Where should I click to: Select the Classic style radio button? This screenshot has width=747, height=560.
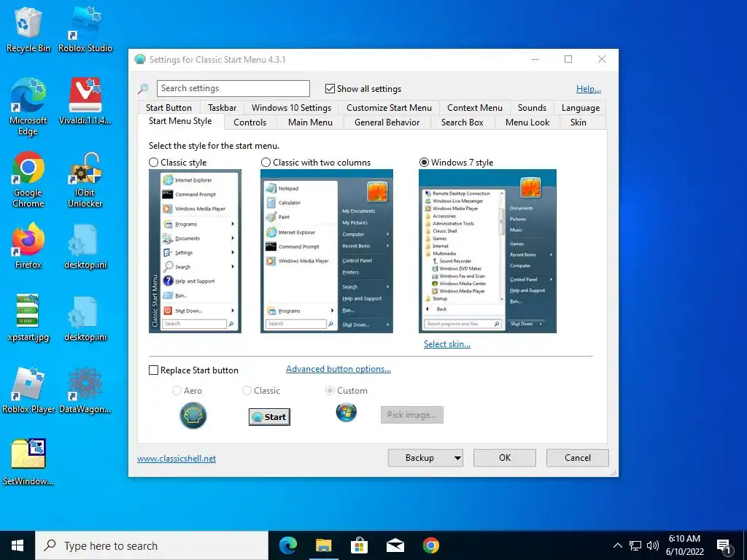pos(153,163)
